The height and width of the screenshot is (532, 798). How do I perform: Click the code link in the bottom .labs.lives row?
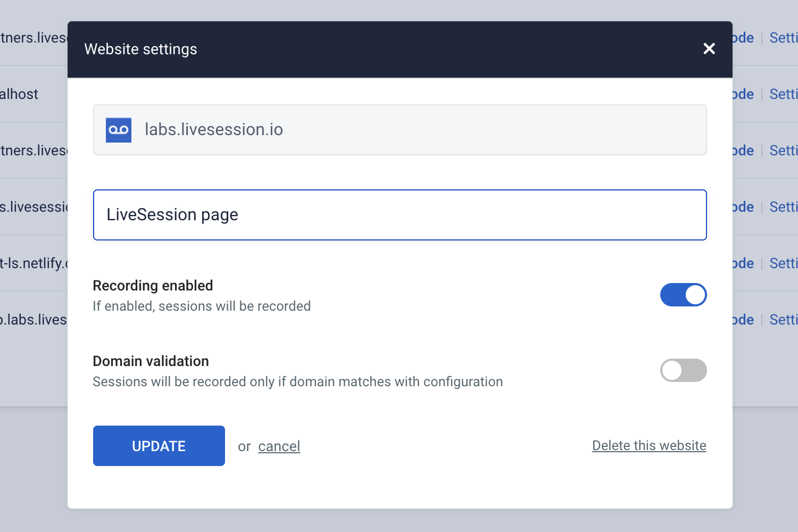[x=743, y=320]
